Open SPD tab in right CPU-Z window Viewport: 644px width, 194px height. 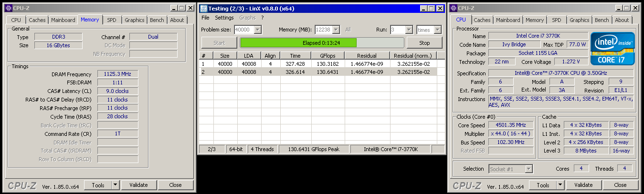(557, 20)
